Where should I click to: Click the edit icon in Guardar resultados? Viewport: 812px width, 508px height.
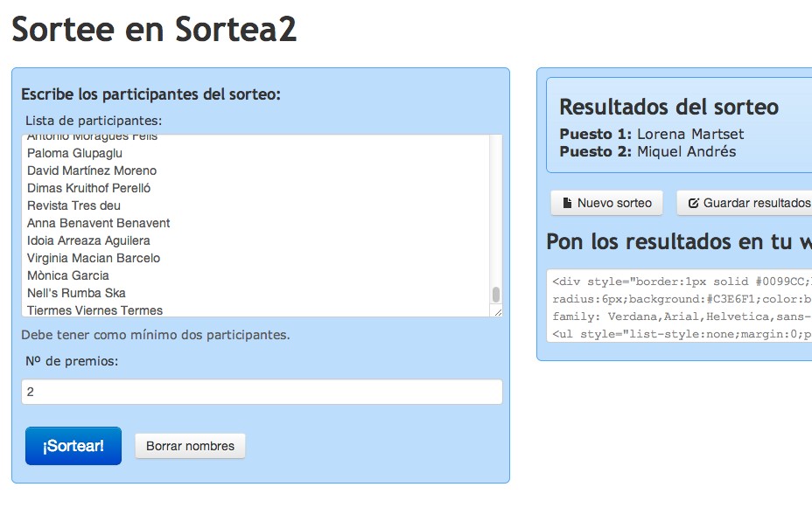tap(693, 203)
